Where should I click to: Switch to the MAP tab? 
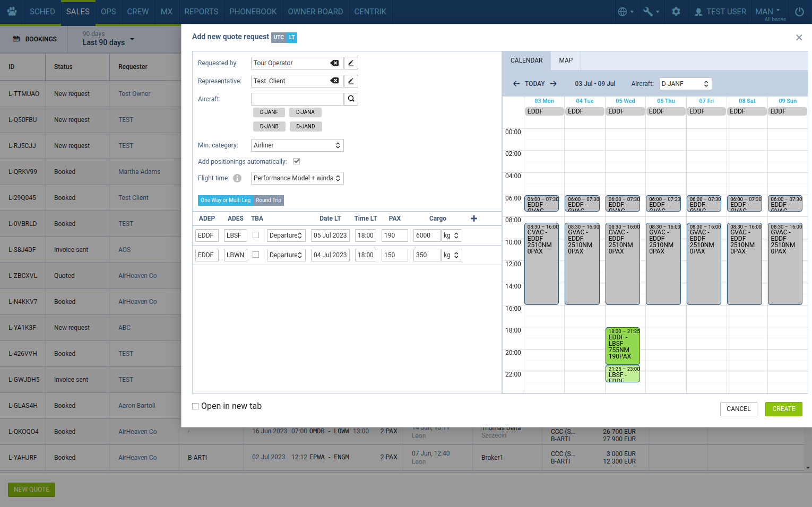pos(566,60)
